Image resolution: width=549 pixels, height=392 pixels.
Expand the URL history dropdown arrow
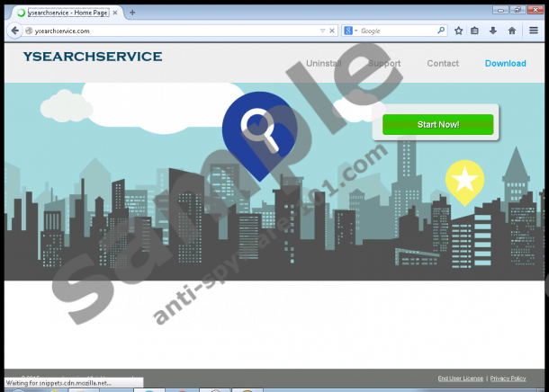click(322, 31)
